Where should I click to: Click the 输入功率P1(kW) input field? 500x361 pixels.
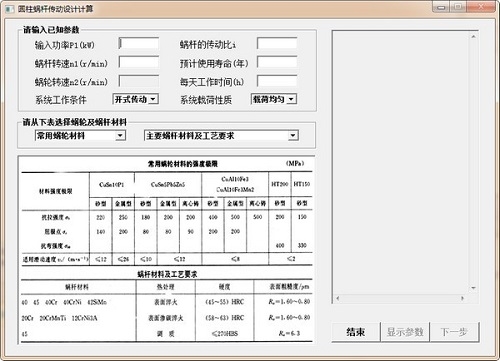point(139,44)
